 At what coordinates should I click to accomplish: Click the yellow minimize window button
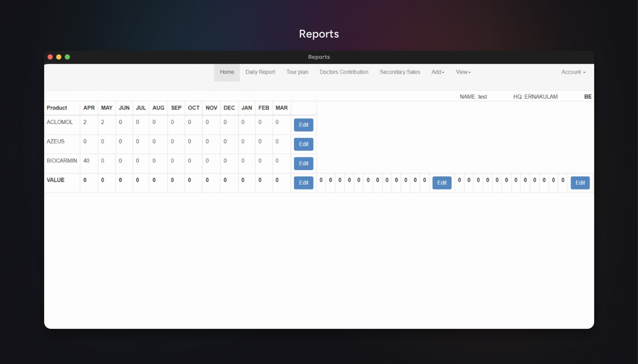click(x=59, y=57)
